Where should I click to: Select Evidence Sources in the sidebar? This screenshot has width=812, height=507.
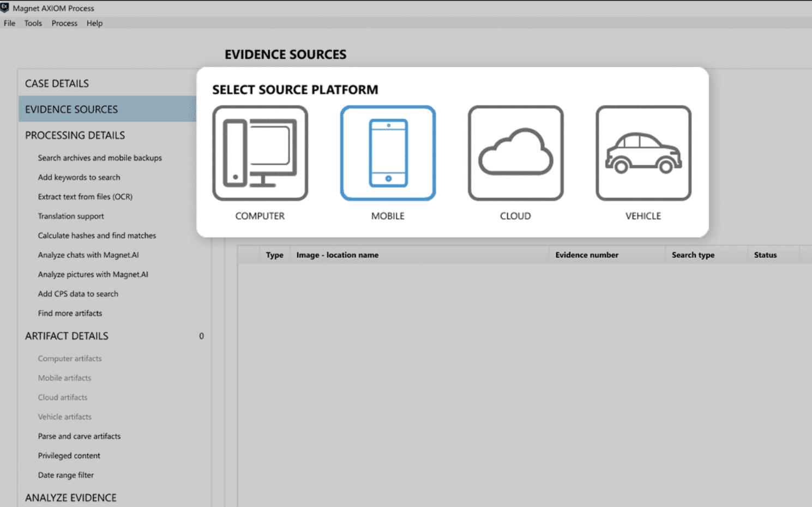[71, 110]
